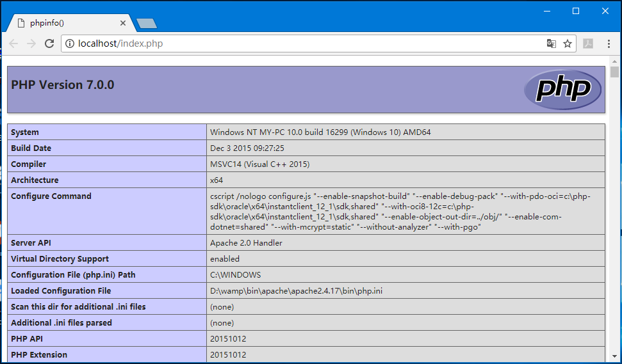Click the System row label
The image size is (622, 364).
25,132
